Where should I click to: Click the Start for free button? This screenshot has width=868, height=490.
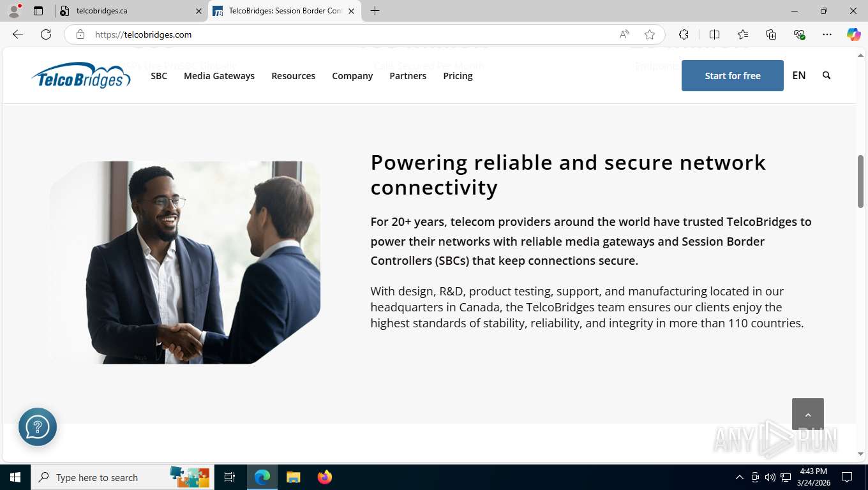[x=733, y=75]
